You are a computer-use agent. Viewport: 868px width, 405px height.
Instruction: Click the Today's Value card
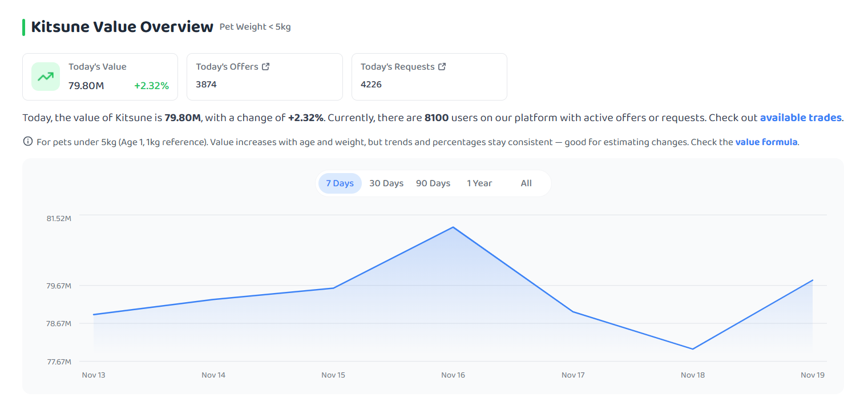[x=100, y=77]
